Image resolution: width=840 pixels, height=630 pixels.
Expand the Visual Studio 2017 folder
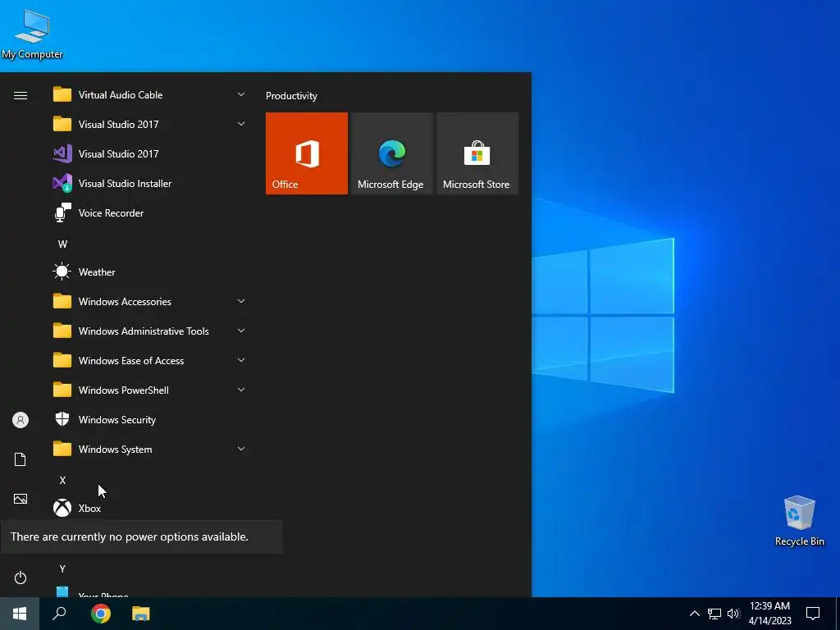pos(150,125)
